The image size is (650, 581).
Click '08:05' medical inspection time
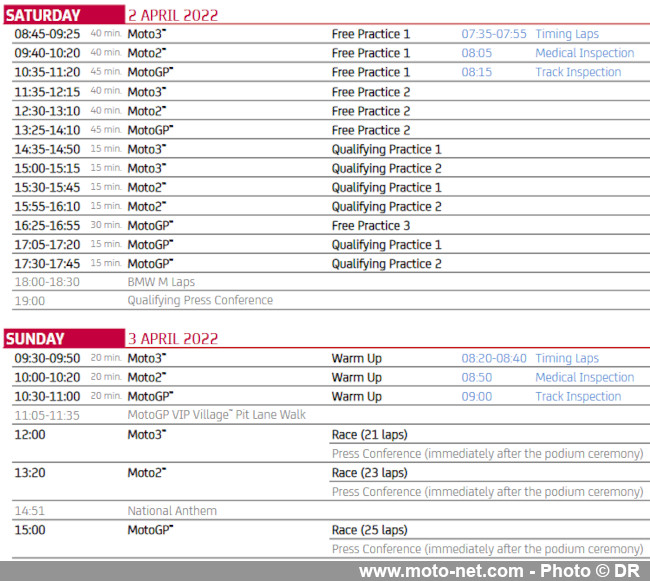[x=477, y=53]
